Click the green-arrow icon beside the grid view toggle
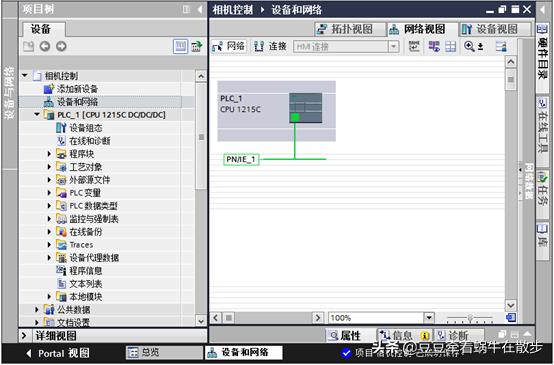Viewport: 554px width, 365px height. tap(197, 46)
